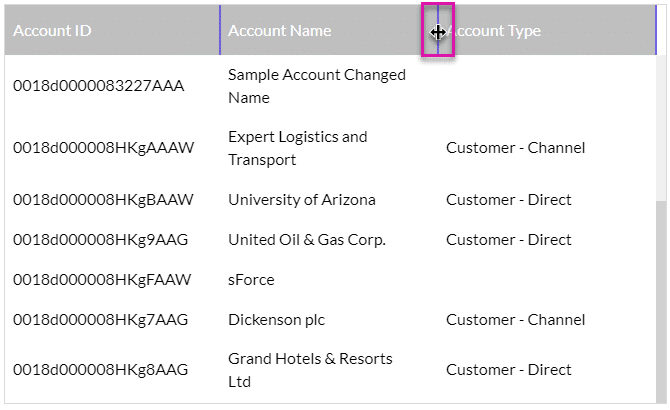The height and width of the screenshot is (410, 670).
Task: Click the University of Arizona cell
Action: pos(301,200)
